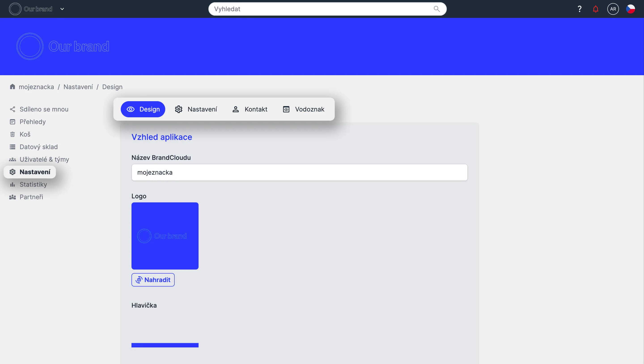Image resolution: width=644 pixels, height=364 pixels.
Task: Change language via Czech flag icon
Action: pos(630,9)
